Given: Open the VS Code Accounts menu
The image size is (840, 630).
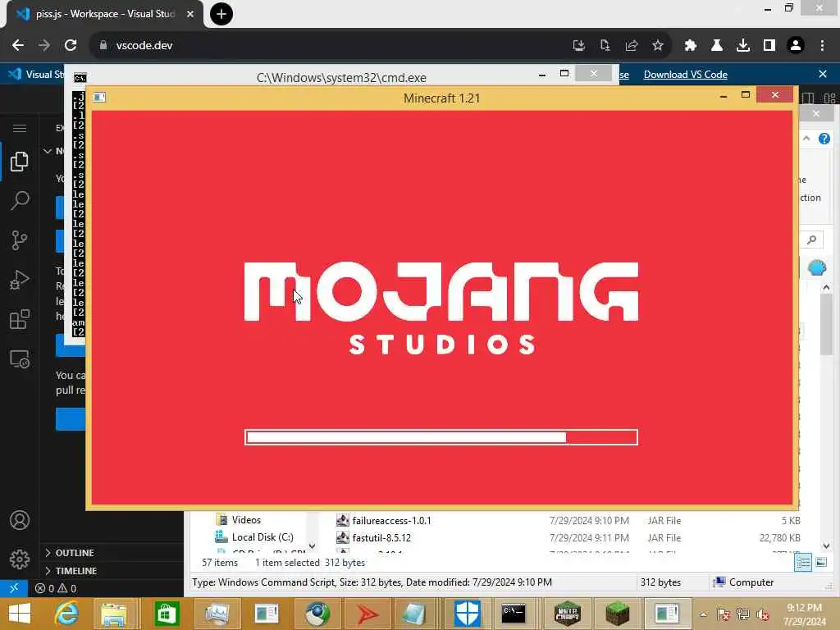Looking at the screenshot, I should click(x=20, y=520).
